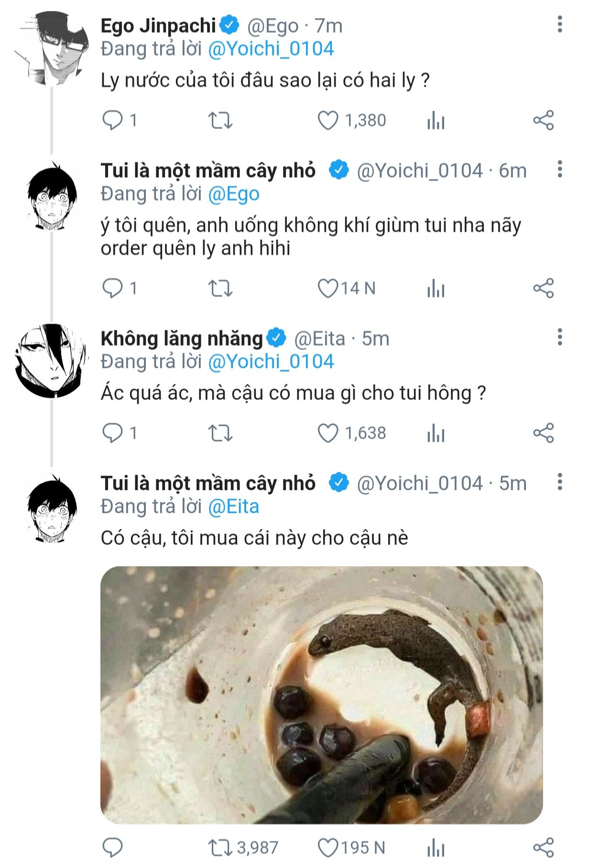
Task: Retweet Ego Jinpachi's tweet
Action: pyautogui.click(x=220, y=121)
